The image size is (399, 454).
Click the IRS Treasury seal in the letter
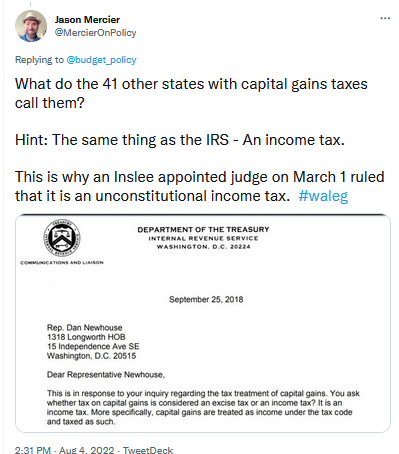click(x=62, y=238)
